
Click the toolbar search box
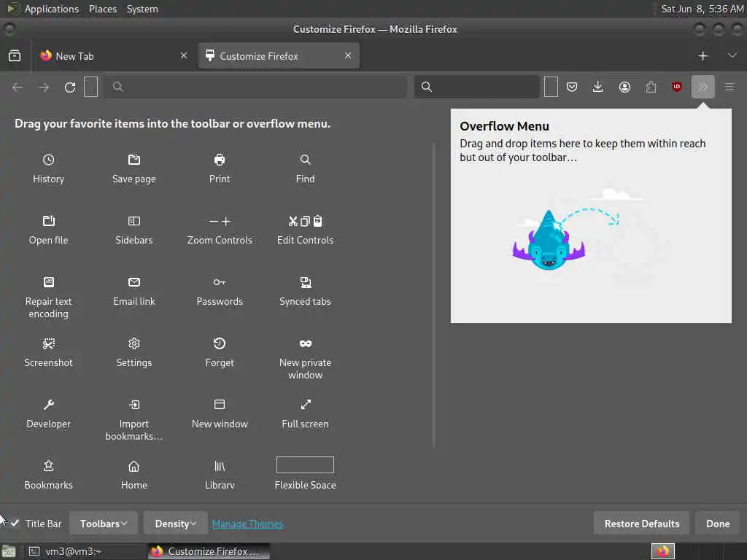pyautogui.click(x=476, y=87)
